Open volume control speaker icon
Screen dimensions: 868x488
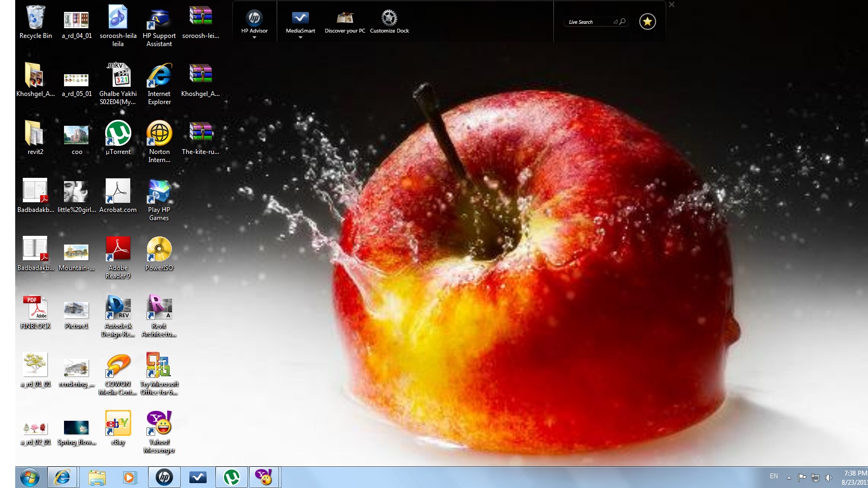[828, 478]
